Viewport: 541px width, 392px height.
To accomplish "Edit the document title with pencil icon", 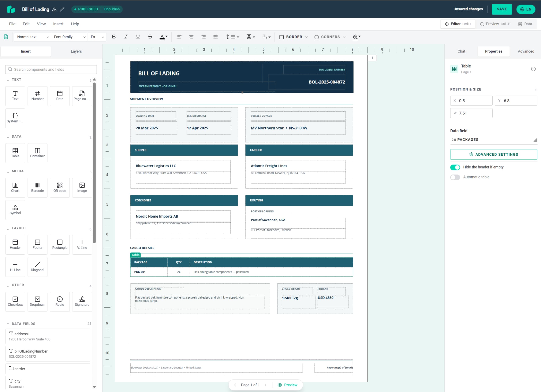I will tap(62, 9).
